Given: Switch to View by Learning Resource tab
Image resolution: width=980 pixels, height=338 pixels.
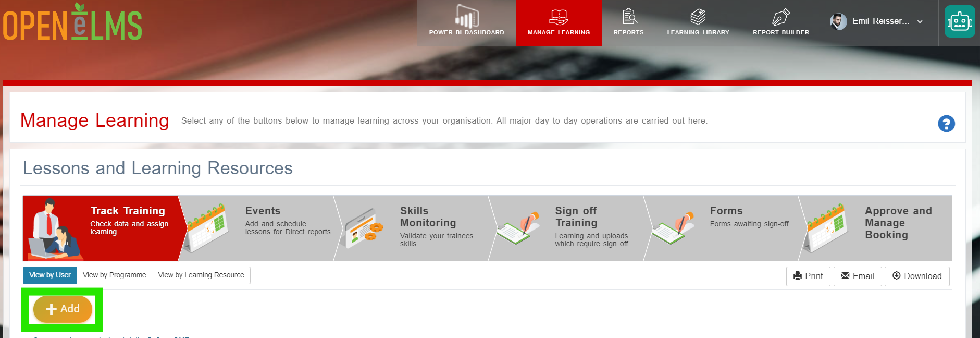Looking at the screenshot, I should click(201, 275).
